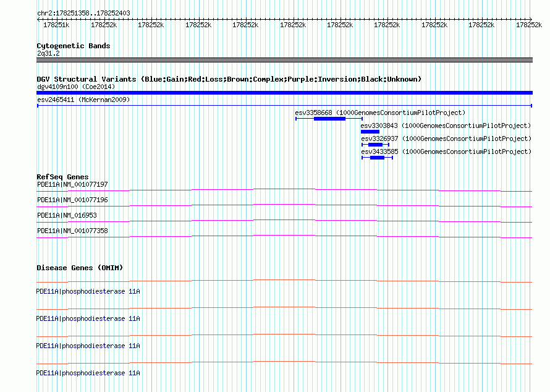Image resolution: width=550 pixels, height=392 pixels.
Task: Click the PDE11A|NM_001077358 transcript label
Action: tap(72, 231)
